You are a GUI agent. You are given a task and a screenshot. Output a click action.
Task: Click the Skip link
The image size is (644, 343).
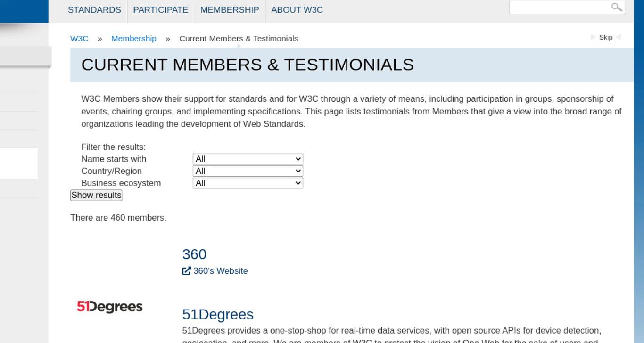point(606,37)
